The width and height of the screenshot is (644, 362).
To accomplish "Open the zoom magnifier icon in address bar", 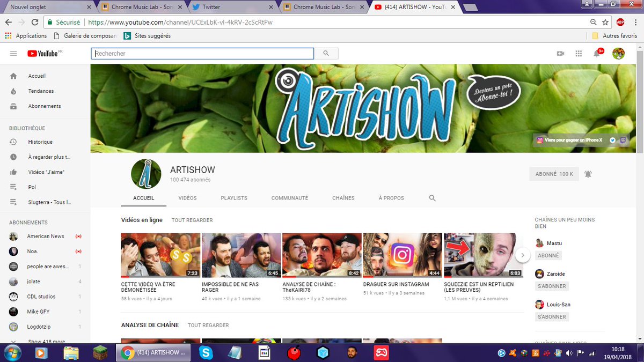I will (x=593, y=23).
